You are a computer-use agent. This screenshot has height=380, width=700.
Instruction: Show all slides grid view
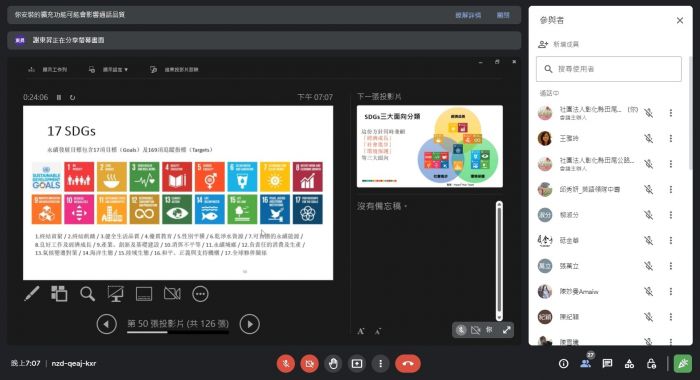click(x=59, y=294)
